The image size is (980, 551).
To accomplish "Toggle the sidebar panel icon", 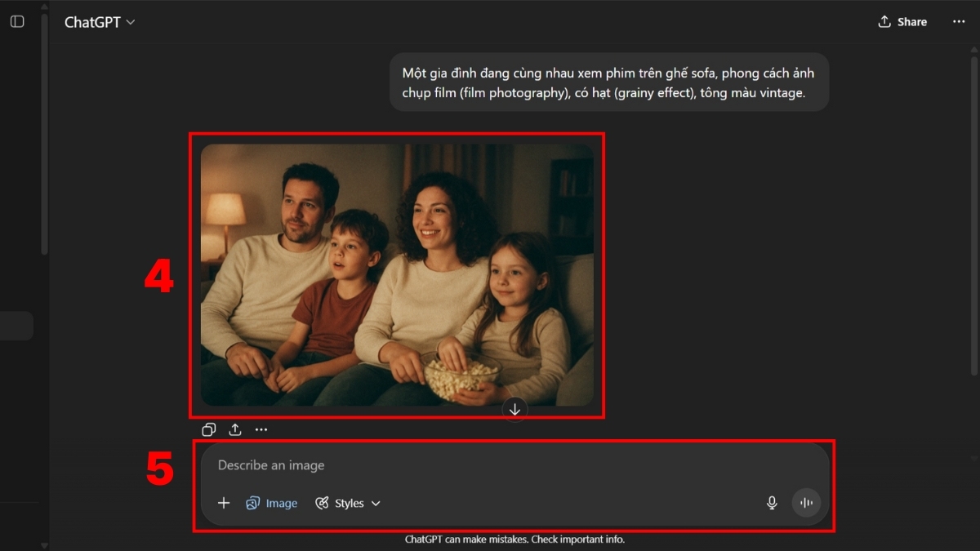I will tap(17, 22).
